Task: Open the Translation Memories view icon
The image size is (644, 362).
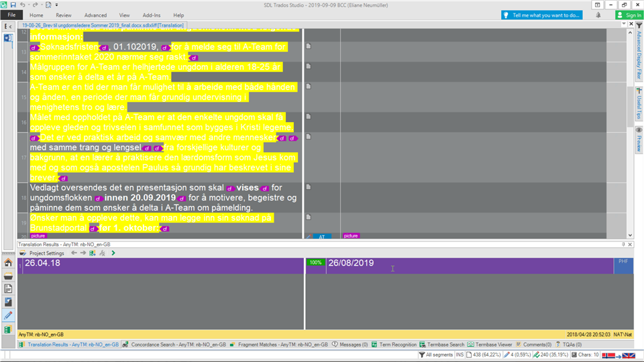Action: pyautogui.click(x=8, y=329)
